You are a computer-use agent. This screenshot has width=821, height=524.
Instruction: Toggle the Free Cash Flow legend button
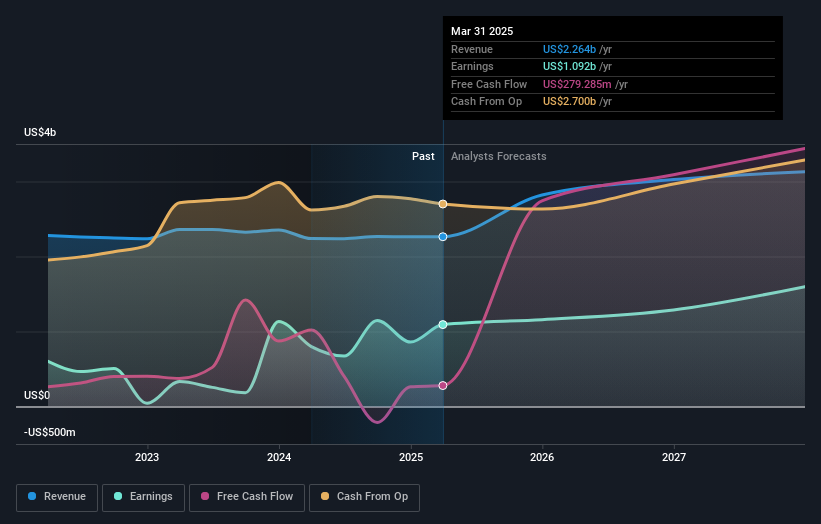[247, 497]
